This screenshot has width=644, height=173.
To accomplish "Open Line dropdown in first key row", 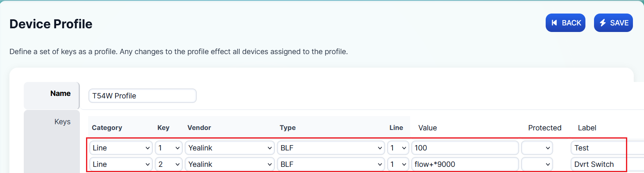I will [x=398, y=148].
